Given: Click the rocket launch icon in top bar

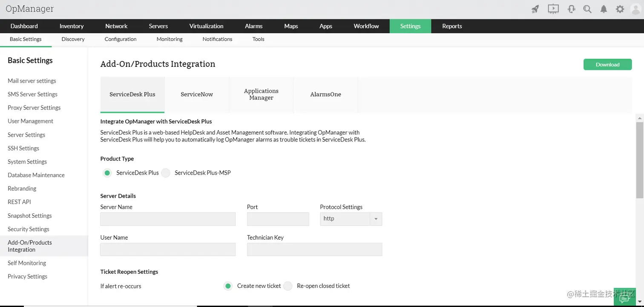Looking at the screenshot, I should [535, 9].
